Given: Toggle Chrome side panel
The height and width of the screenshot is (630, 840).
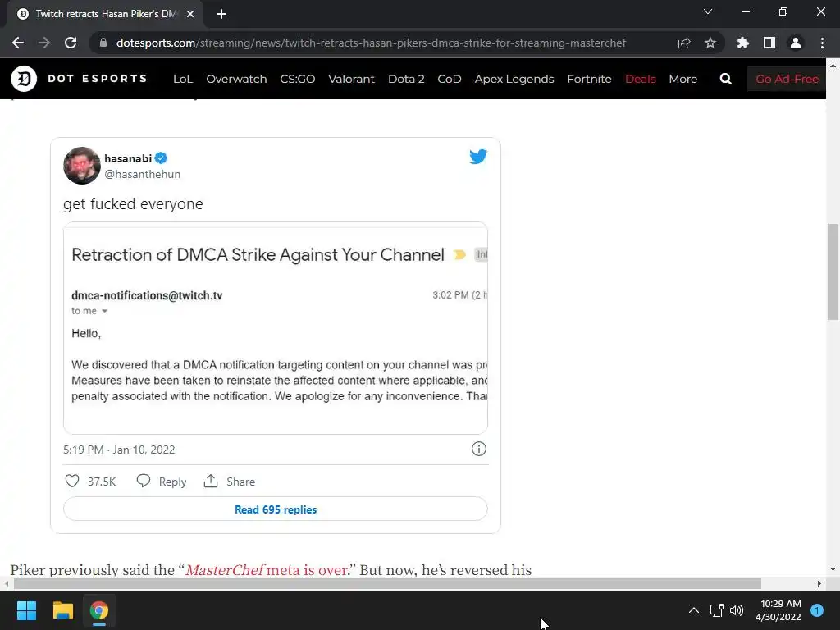Looking at the screenshot, I should pyautogui.click(x=769, y=43).
